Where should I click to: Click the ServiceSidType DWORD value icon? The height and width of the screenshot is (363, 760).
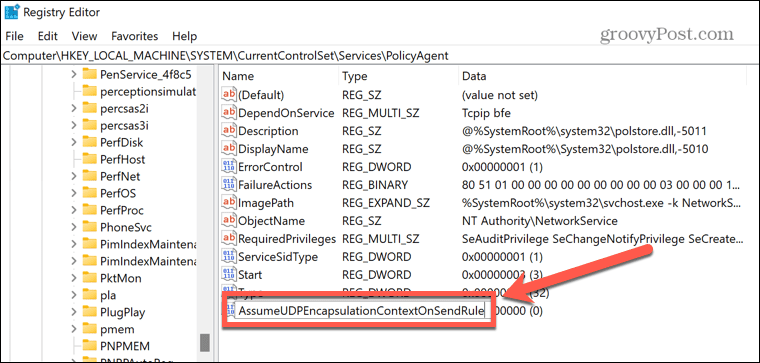click(228, 256)
